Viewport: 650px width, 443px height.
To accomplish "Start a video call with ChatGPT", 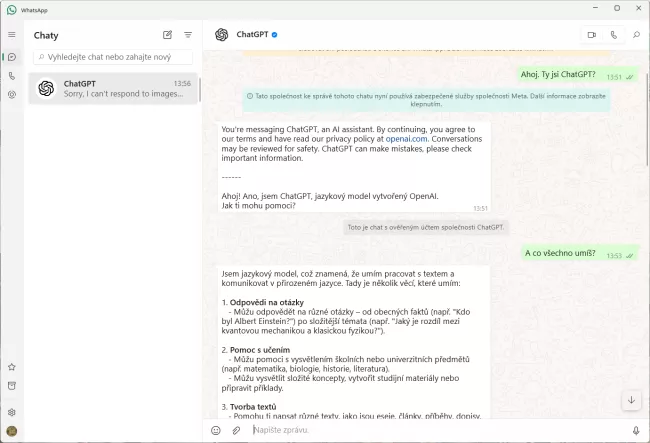I will pyautogui.click(x=592, y=35).
